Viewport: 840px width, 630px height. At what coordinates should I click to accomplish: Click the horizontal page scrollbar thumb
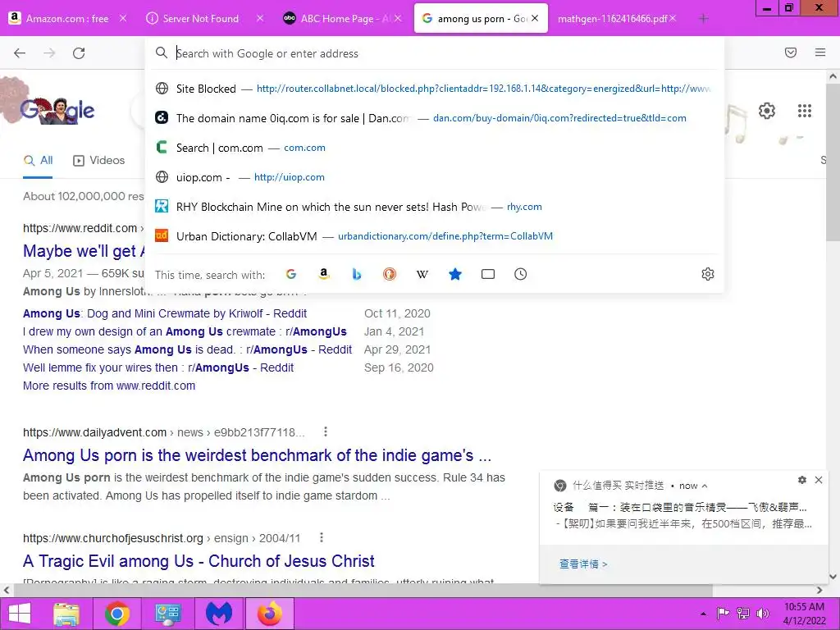363,590
